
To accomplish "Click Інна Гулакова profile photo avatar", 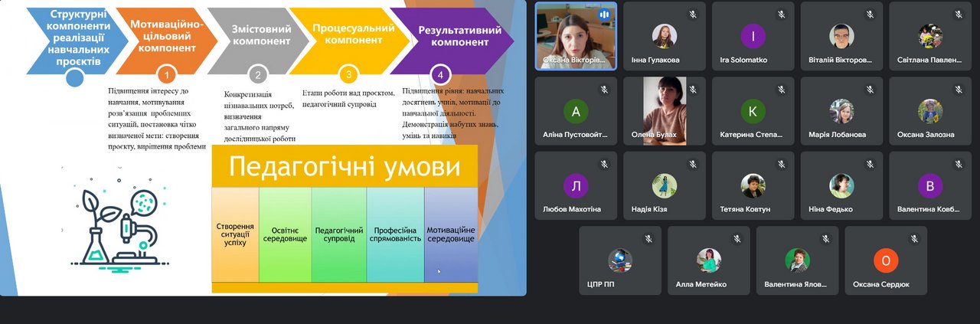I will coord(665,36).
